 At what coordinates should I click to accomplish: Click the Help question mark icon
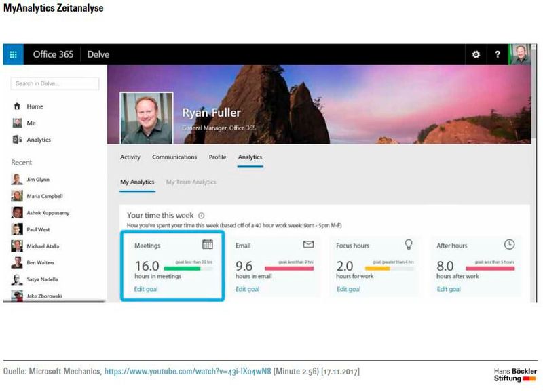point(499,54)
